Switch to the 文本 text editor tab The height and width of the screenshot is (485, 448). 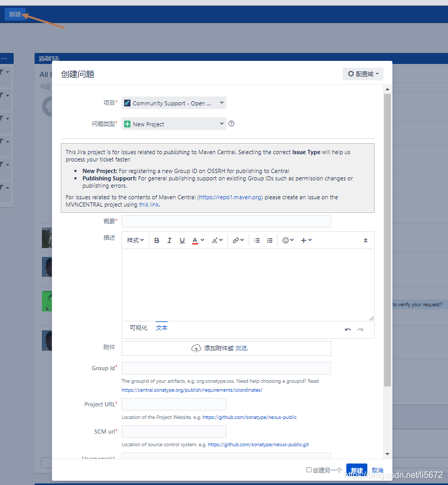(x=161, y=328)
